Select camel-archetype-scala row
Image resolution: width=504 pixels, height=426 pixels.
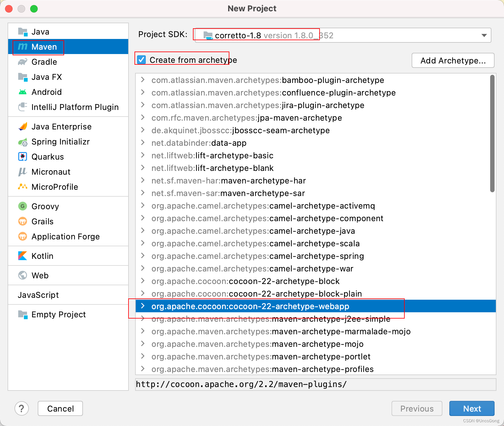coord(316,243)
